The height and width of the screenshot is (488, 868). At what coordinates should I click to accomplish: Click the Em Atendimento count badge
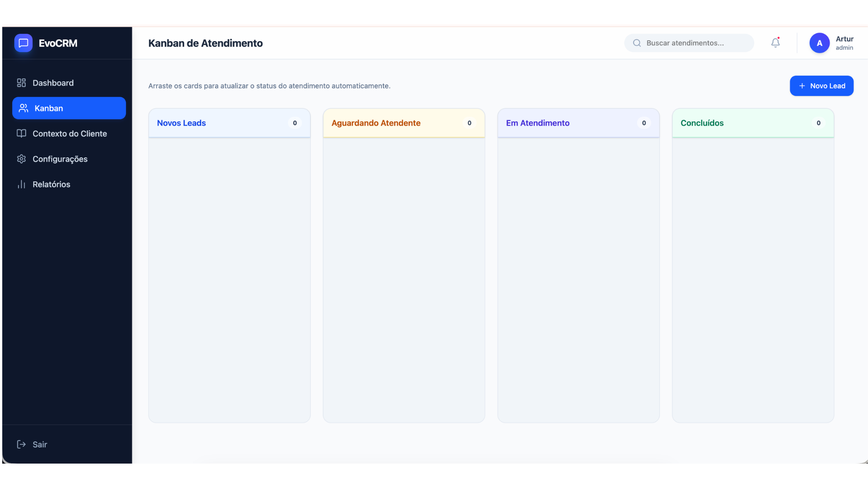644,123
